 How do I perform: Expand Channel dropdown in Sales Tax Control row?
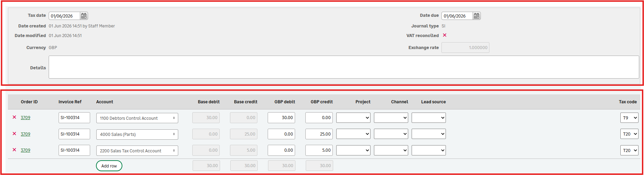point(391,150)
